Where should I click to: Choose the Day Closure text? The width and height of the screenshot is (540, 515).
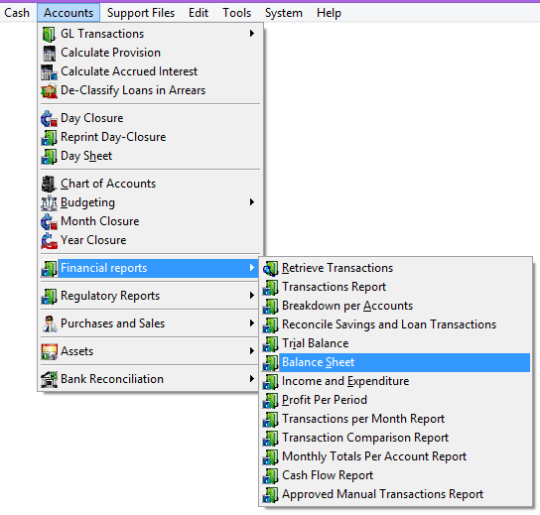pyautogui.click(x=92, y=118)
